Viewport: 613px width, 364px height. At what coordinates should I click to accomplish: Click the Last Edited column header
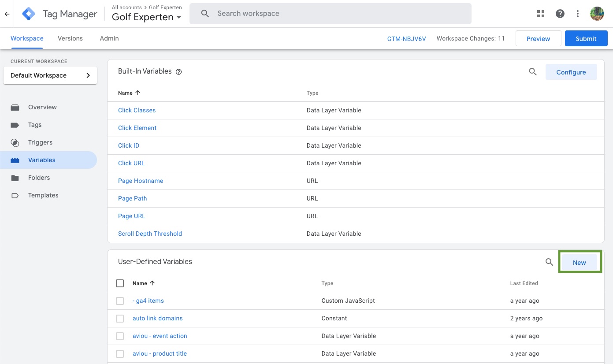point(524,283)
